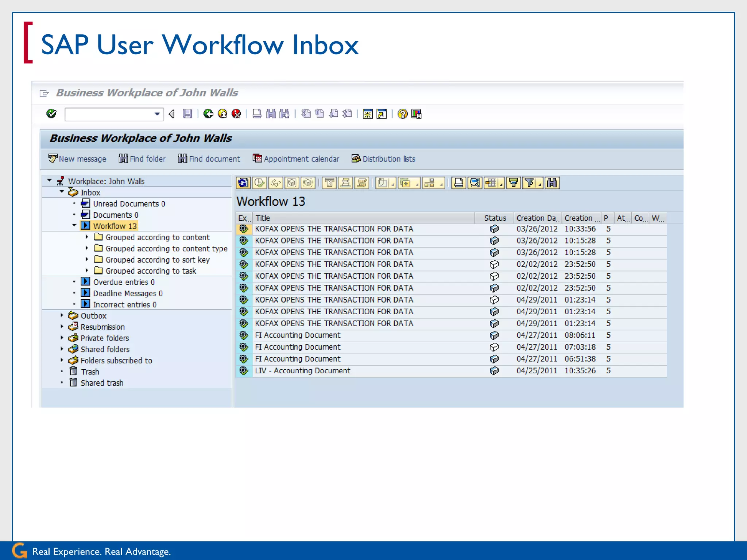The height and width of the screenshot is (560, 747).
Task: Click the Find folder button
Action: tap(142, 159)
